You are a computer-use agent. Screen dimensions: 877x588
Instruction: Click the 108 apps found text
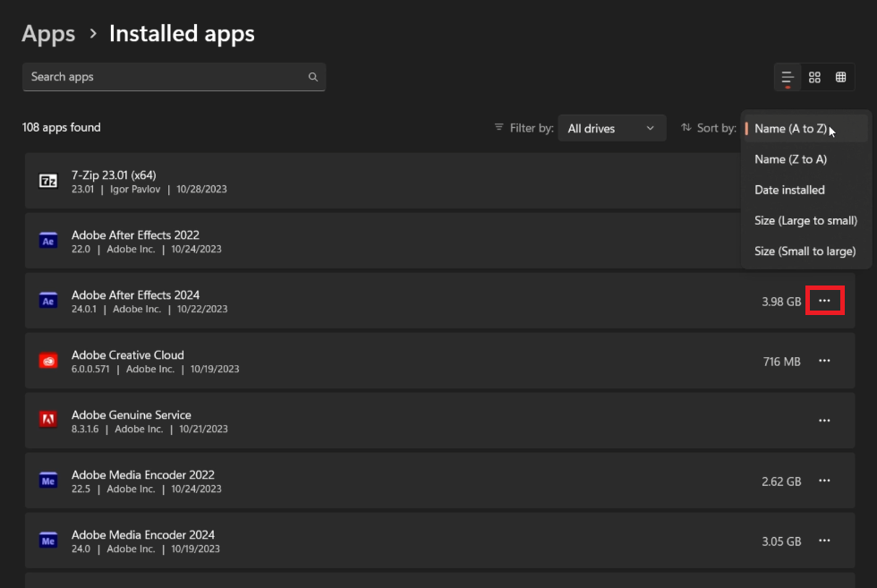[62, 128]
